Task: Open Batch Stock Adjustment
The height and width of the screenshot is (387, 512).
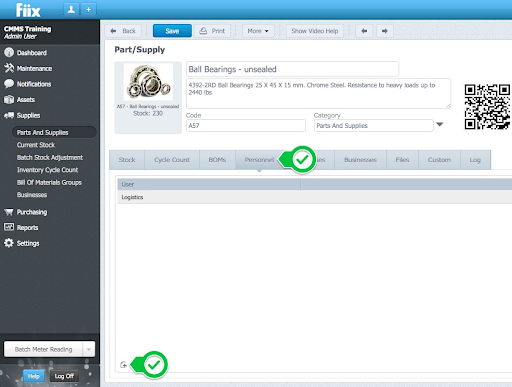Action: 50,157
